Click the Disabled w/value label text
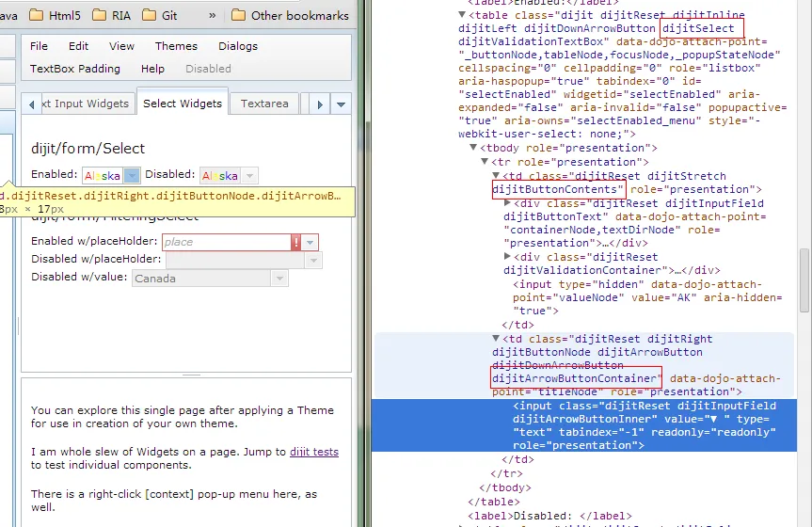The height and width of the screenshot is (527, 812). 79,277
